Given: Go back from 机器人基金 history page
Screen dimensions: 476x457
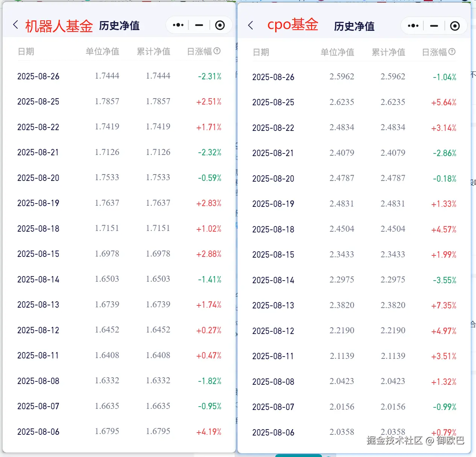Looking at the screenshot, I should point(15,25).
